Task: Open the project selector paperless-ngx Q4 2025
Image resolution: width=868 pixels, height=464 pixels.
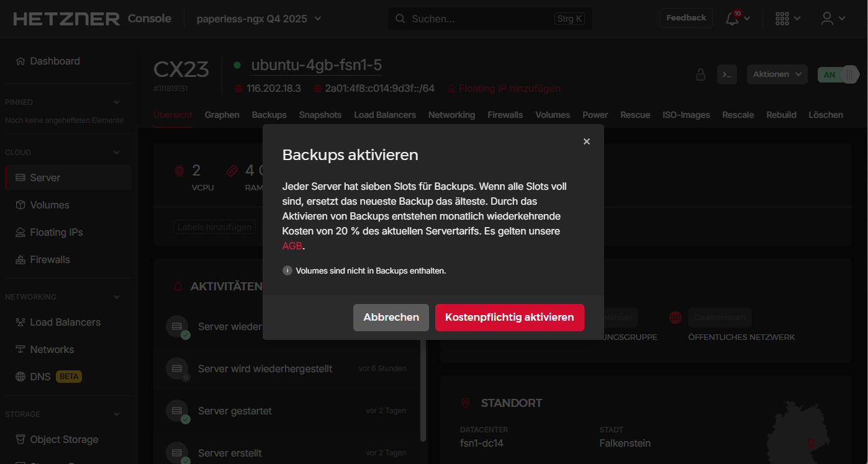Action: (259, 19)
